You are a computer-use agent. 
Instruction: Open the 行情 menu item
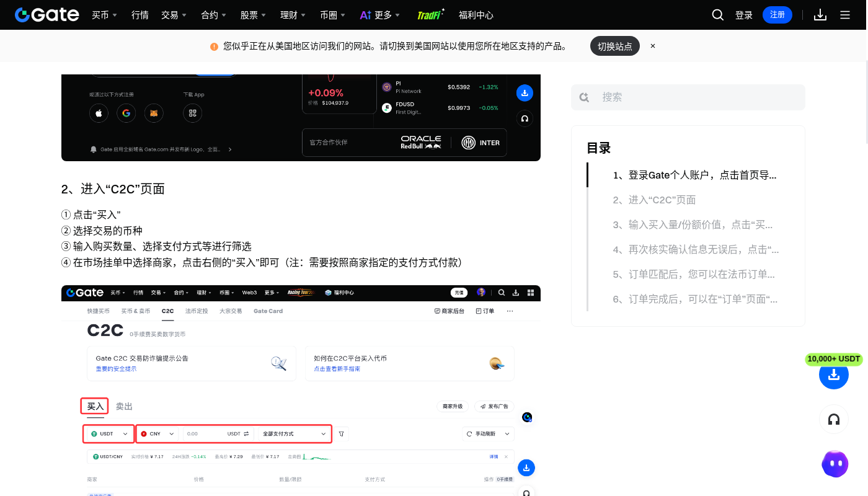[x=140, y=15]
